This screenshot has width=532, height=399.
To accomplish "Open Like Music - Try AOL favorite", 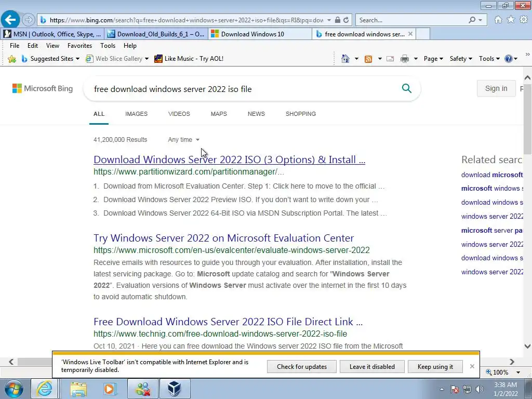I will (189, 59).
